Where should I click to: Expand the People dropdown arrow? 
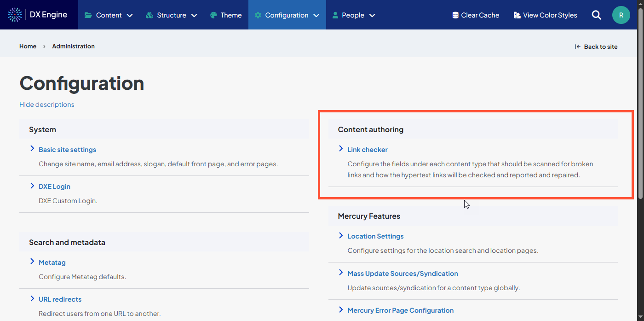(372, 15)
